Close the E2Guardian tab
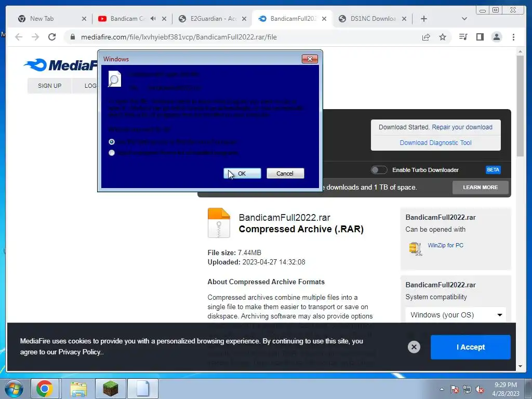This screenshot has width=532, height=399. (x=244, y=19)
